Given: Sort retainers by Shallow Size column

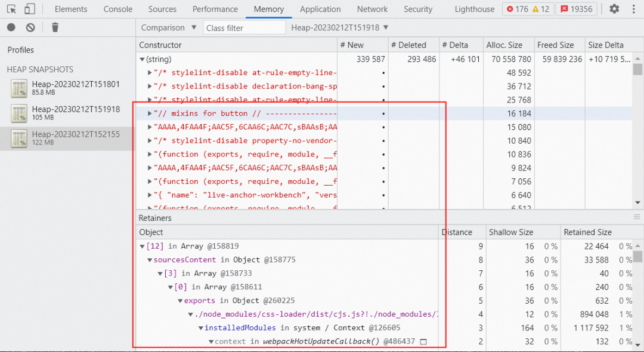Looking at the screenshot, I should click(x=524, y=232).
